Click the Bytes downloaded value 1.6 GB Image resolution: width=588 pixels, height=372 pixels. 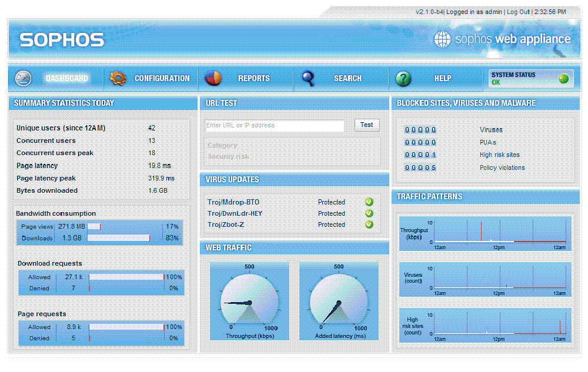(x=158, y=190)
